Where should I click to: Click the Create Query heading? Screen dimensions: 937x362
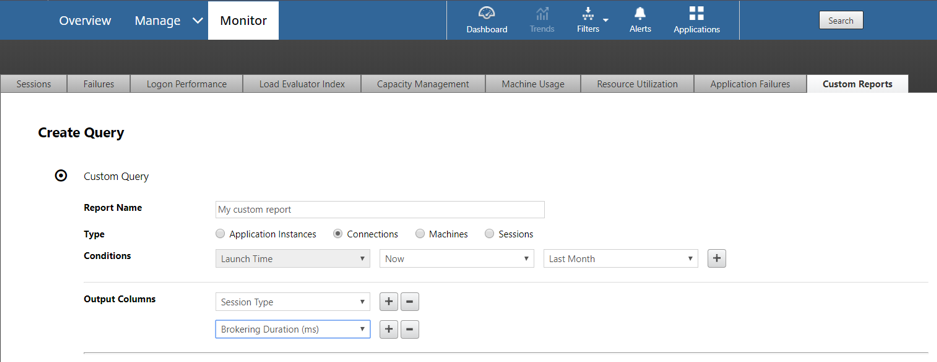click(81, 133)
